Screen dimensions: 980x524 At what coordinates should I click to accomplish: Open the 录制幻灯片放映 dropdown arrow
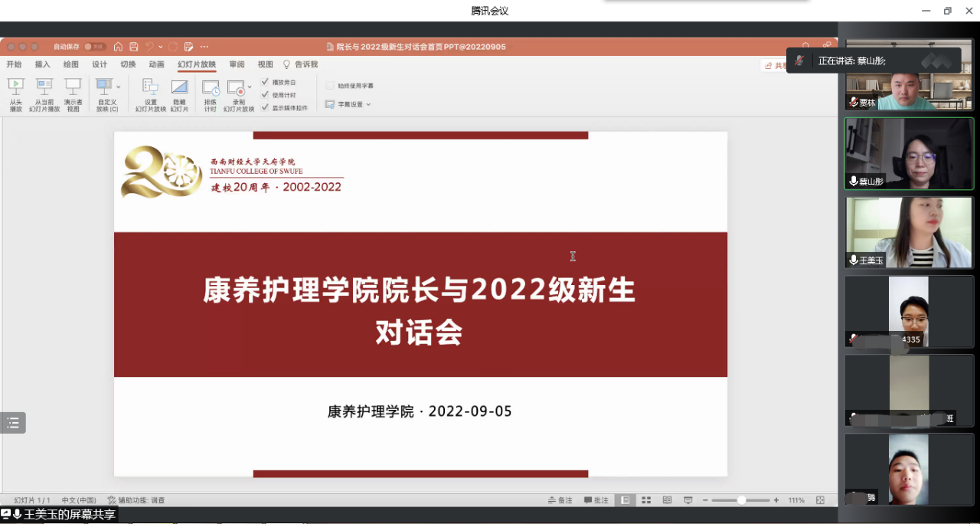[x=250, y=87]
